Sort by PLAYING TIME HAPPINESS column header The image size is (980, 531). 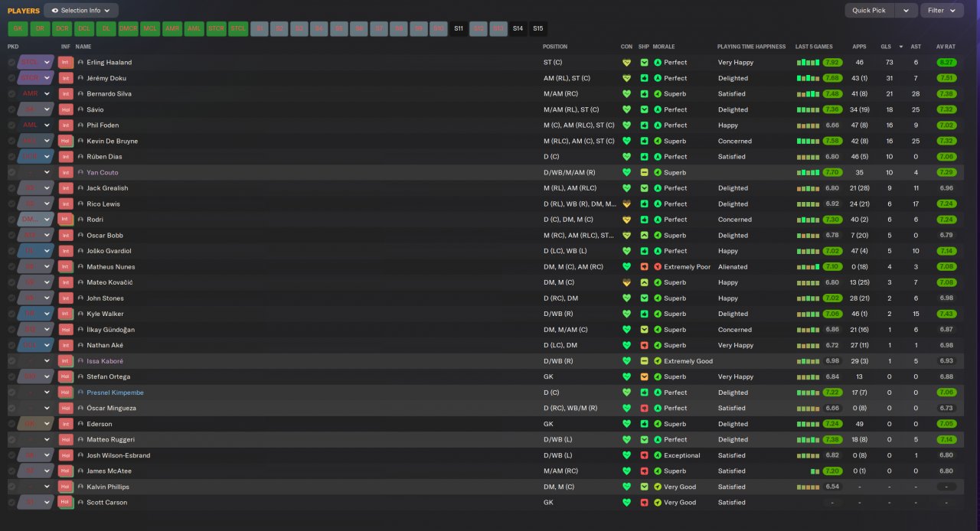click(x=751, y=47)
